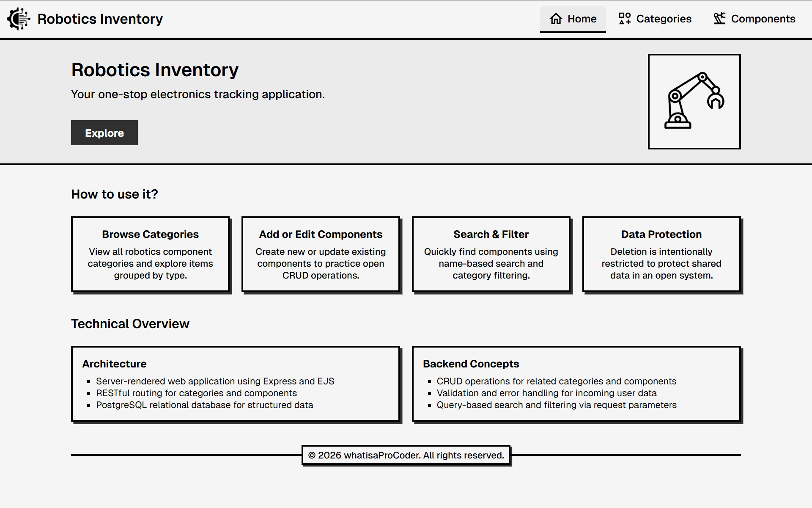Select the Data Protection card
Screen dimensions: 812x508
coord(661,254)
